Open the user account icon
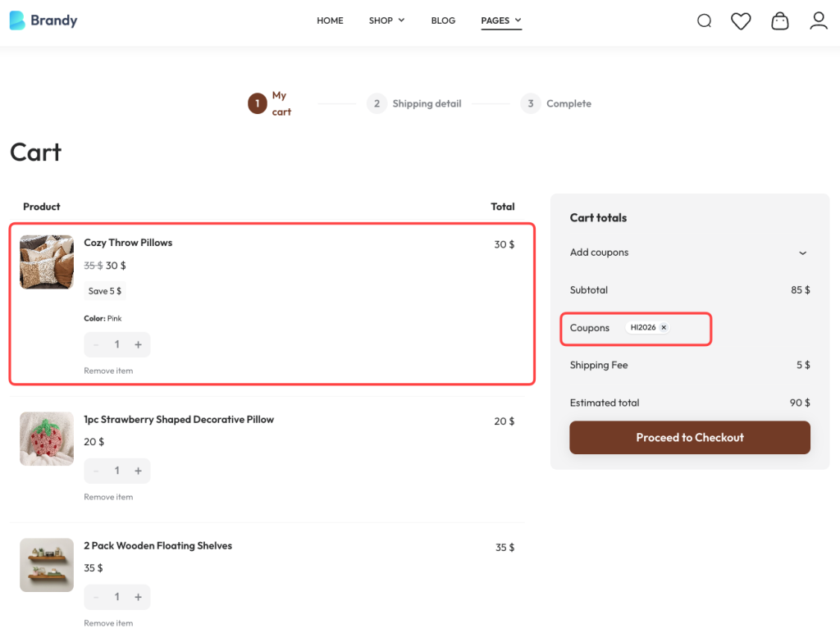This screenshot has width=840, height=642. click(x=819, y=21)
